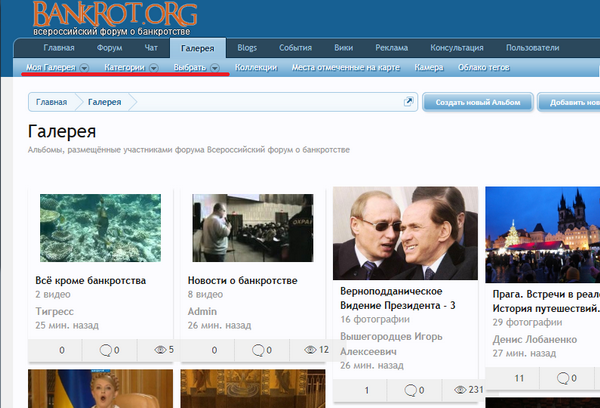The height and width of the screenshot is (408, 600).
Task: Open the Вики tab
Action: [x=343, y=48]
